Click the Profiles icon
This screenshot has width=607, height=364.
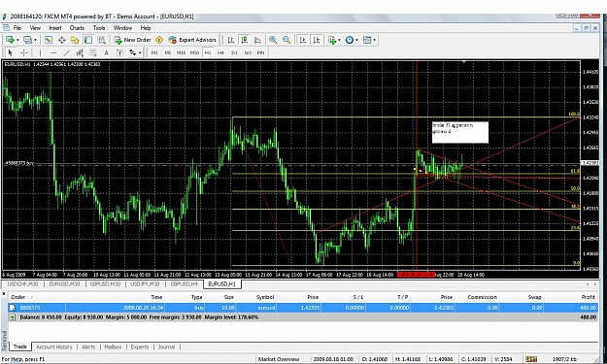tap(27, 40)
